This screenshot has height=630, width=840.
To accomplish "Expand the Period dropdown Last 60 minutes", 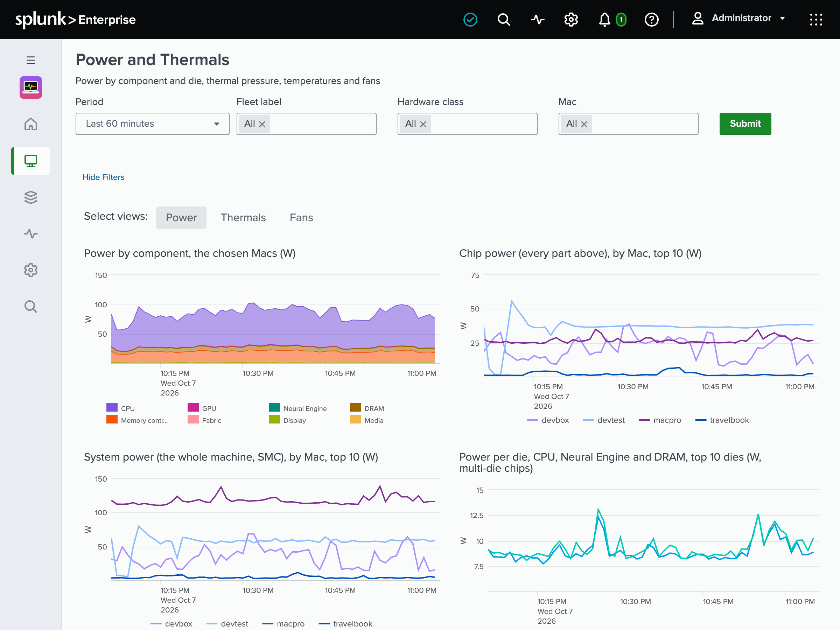I will [152, 124].
